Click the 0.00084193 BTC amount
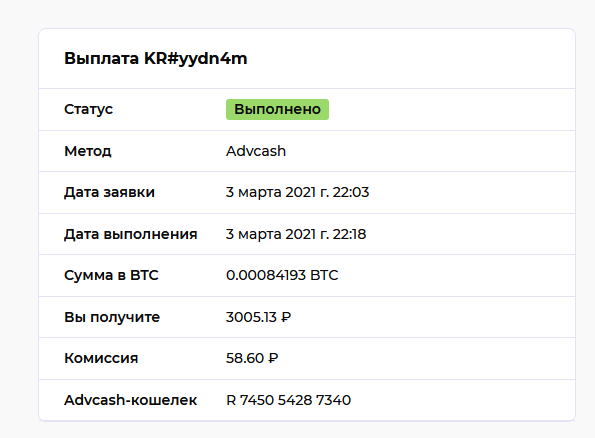 click(x=282, y=275)
